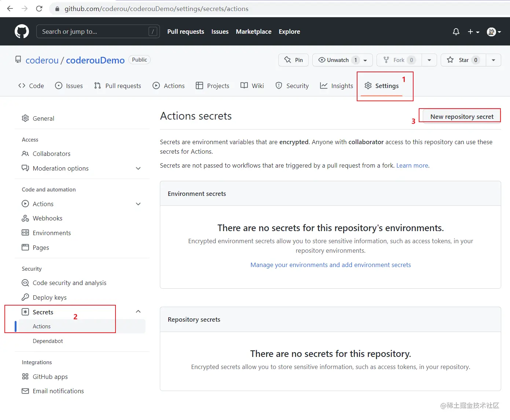Click the address bar lock icon
The height and width of the screenshot is (420, 510).
57,9
